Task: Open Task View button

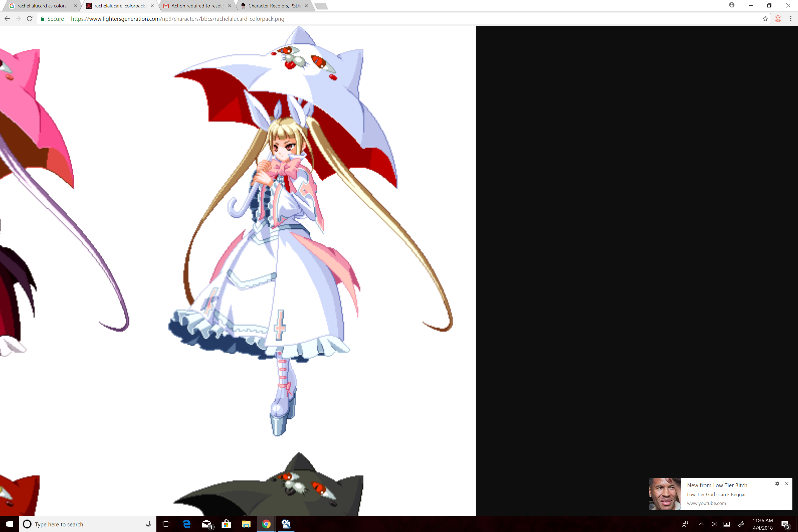Action: 166,524
